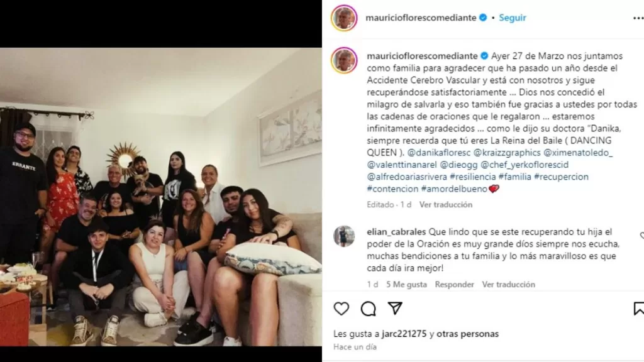
Task: Like the post with heart icon
Action: pyautogui.click(x=341, y=309)
